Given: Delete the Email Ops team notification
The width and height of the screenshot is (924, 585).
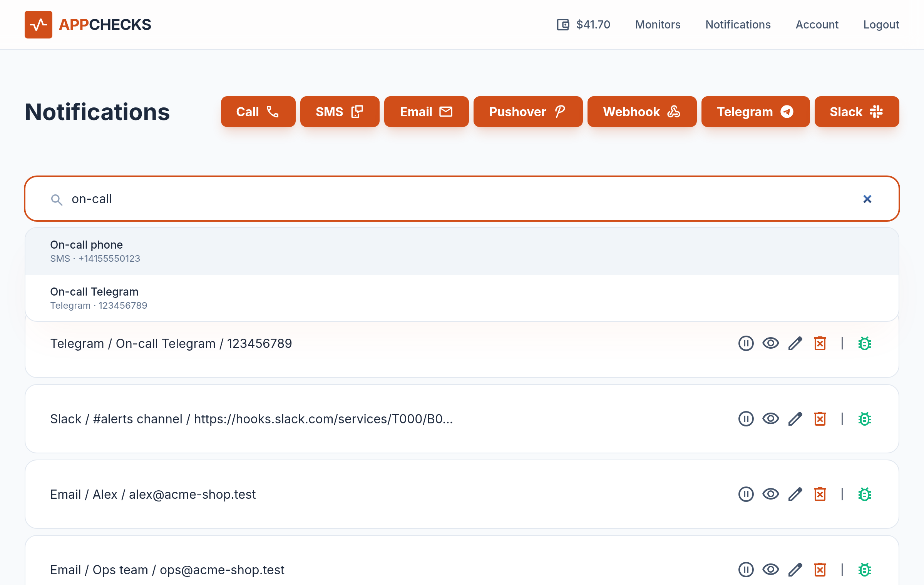Looking at the screenshot, I should point(820,570).
